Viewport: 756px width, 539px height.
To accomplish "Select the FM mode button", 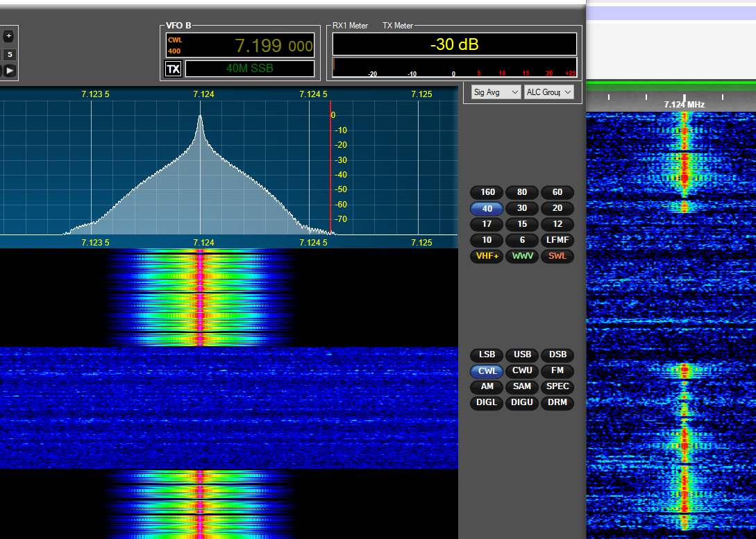I will click(x=557, y=371).
